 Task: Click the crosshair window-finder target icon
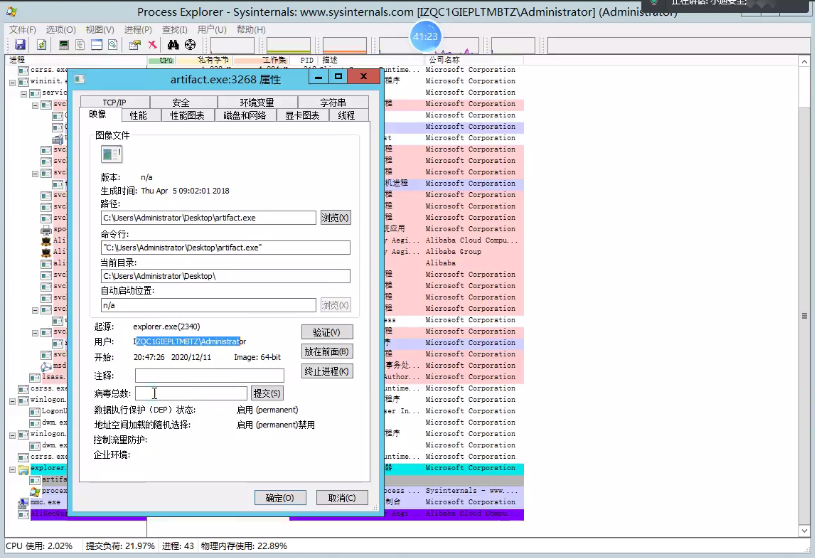click(190, 45)
